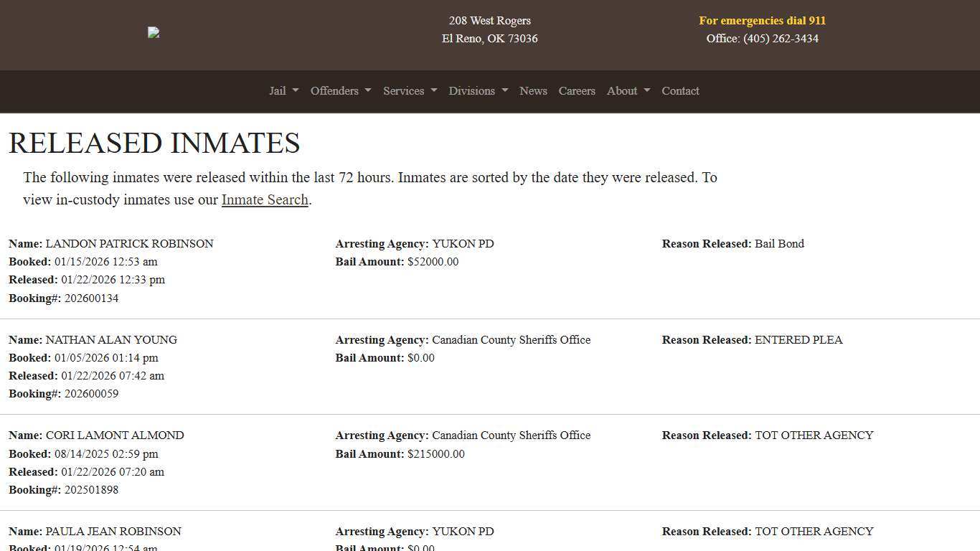Click the sheriff's office logo image
The image size is (980, 551).
(153, 32)
